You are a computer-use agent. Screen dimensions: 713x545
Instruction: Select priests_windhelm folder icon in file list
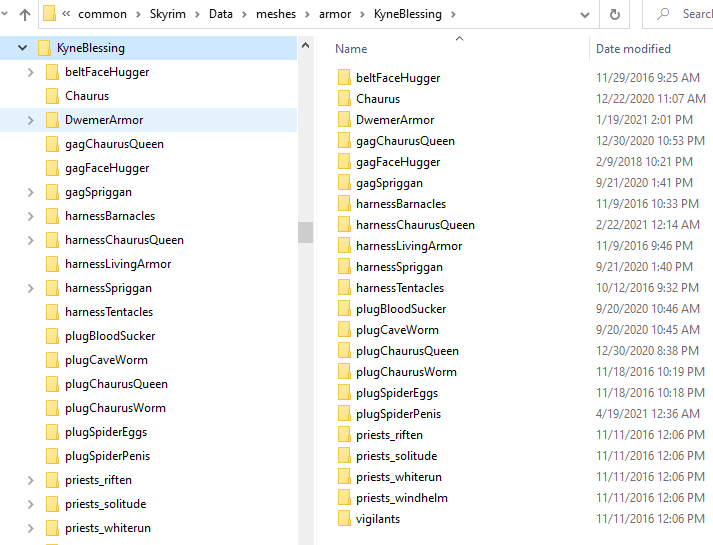pyautogui.click(x=344, y=498)
